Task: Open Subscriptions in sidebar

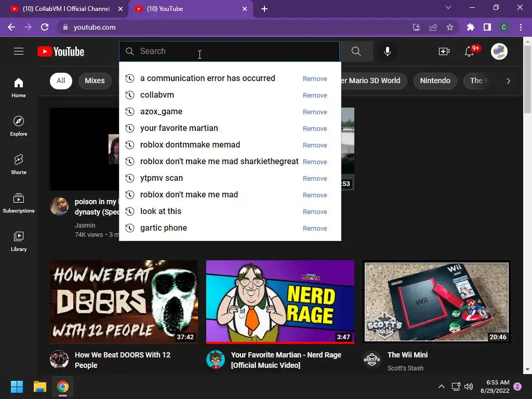Action: [19, 203]
